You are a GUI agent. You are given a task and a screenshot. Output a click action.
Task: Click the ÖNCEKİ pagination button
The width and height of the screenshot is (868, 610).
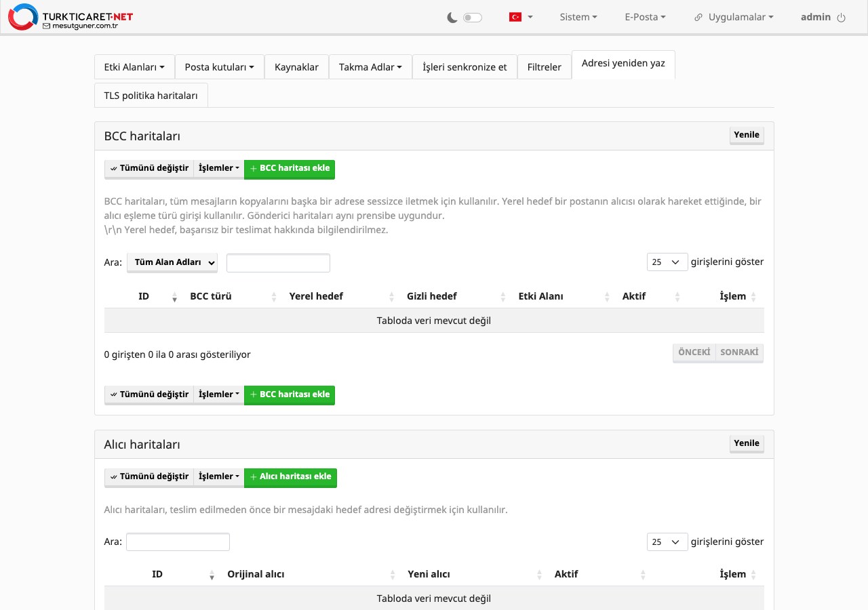click(694, 352)
